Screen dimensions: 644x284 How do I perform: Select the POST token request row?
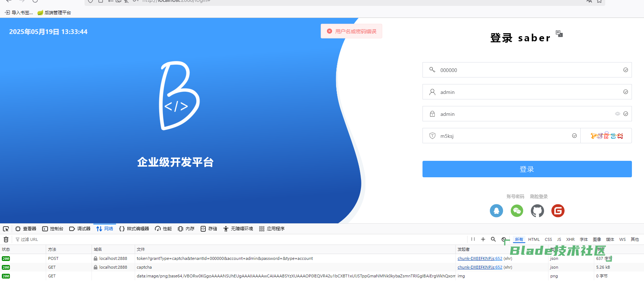(322, 258)
